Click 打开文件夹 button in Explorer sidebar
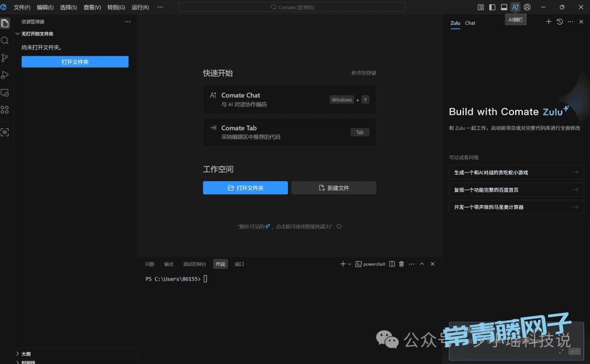Viewport: 590px width, 364px height. (75, 62)
